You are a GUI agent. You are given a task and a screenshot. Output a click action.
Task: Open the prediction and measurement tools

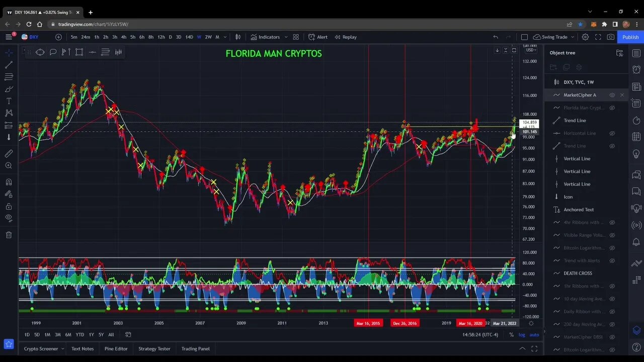point(9,125)
